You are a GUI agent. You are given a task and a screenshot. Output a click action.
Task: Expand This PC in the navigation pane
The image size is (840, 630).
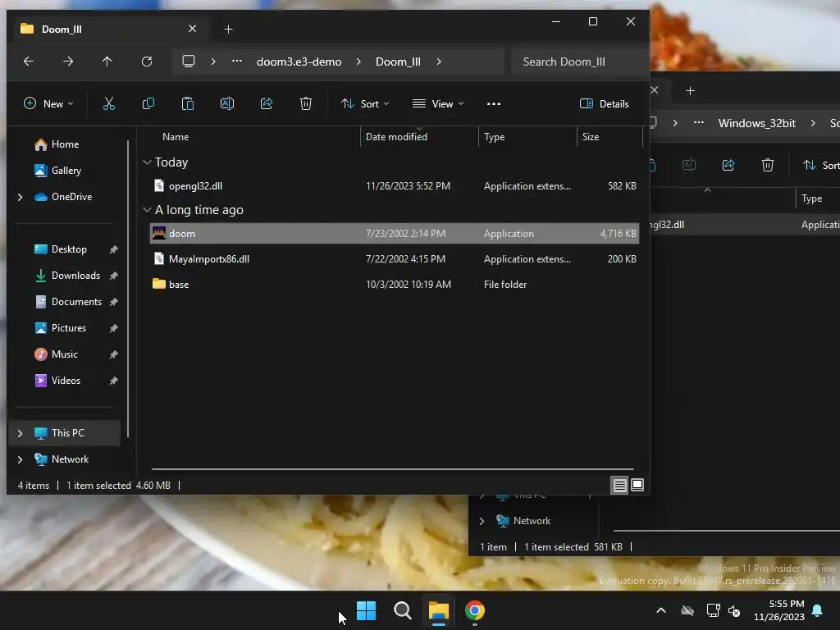[21, 433]
